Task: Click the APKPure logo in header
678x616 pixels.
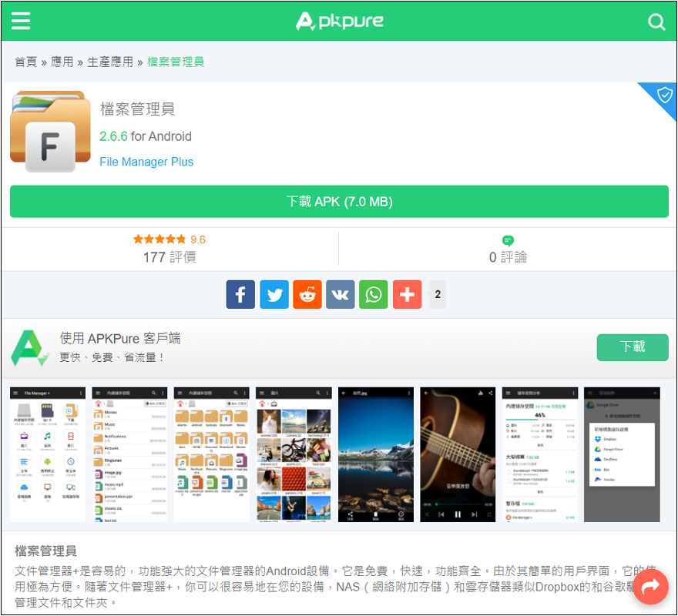Action: click(x=339, y=21)
